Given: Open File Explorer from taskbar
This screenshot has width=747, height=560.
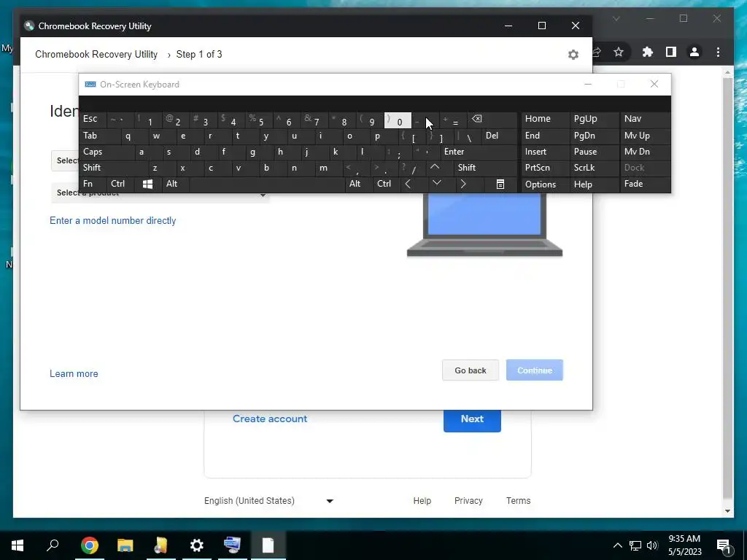Looking at the screenshot, I should [x=125, y=545].
